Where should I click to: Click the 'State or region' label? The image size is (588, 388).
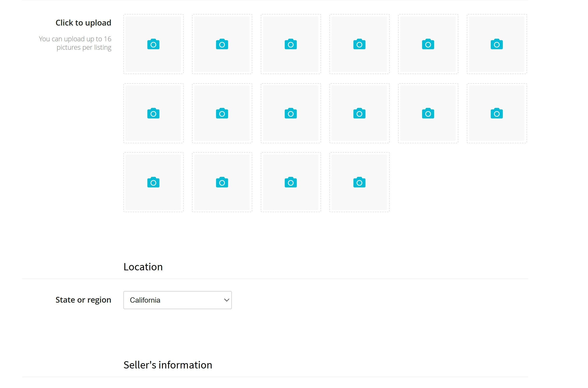(83, 300)
